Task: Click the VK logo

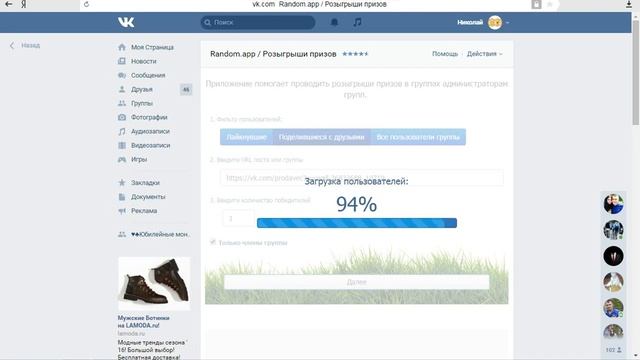Action: 126,22
